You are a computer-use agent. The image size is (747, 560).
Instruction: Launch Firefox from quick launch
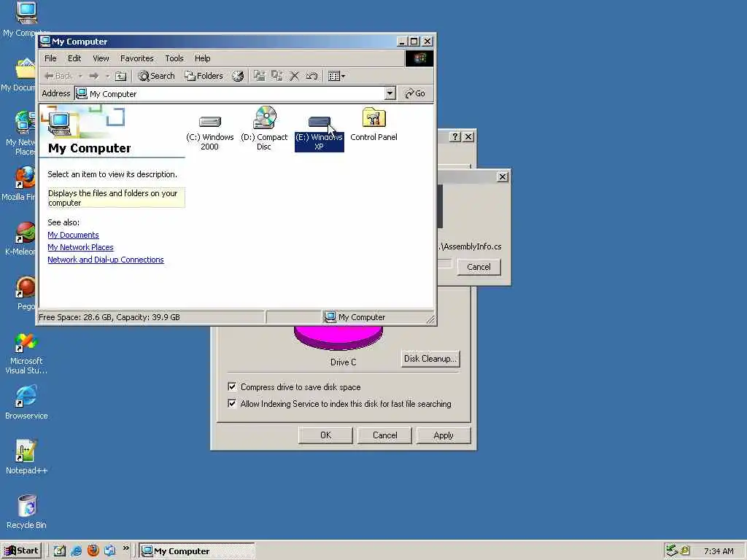click(93, 551)
